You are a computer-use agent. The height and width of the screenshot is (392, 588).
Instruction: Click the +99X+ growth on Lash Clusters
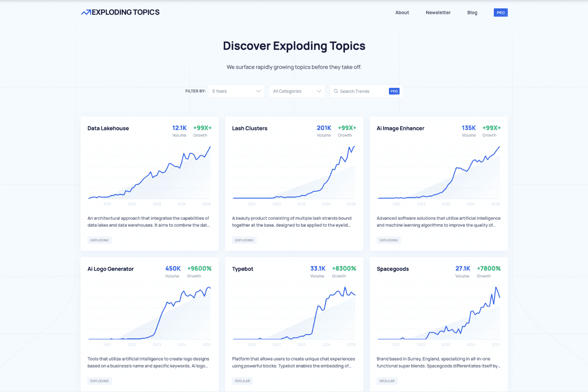347,128
